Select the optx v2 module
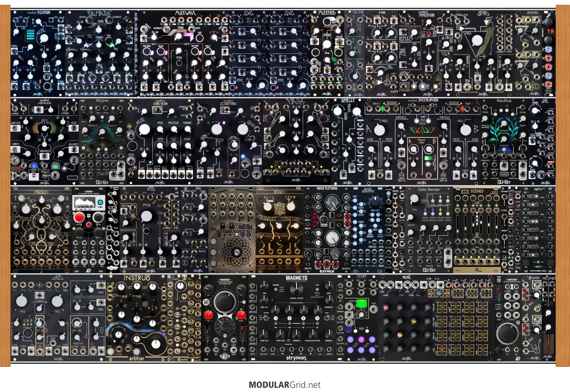Viewport: 570px width, 392px height. (538, 230)
